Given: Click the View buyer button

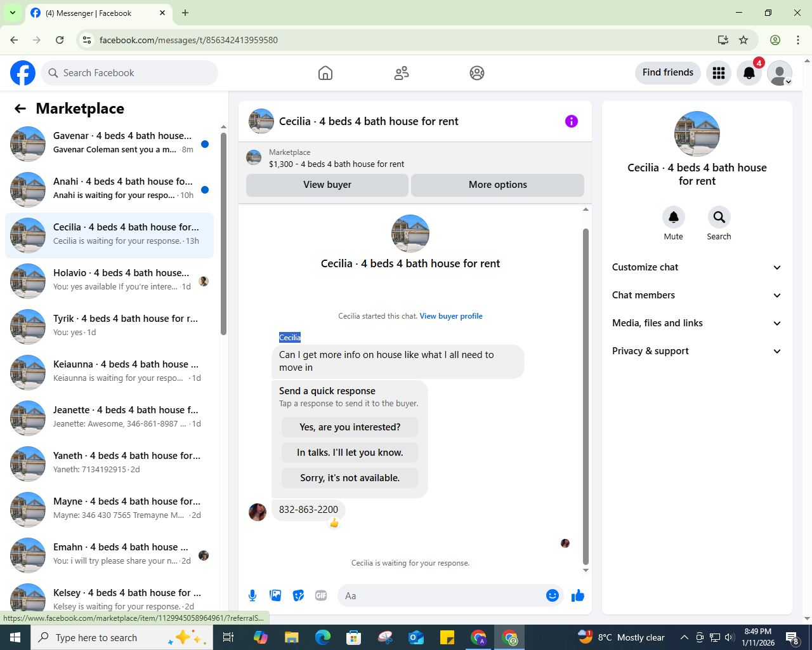Looking at the screenshot, I should coord(327,185).
